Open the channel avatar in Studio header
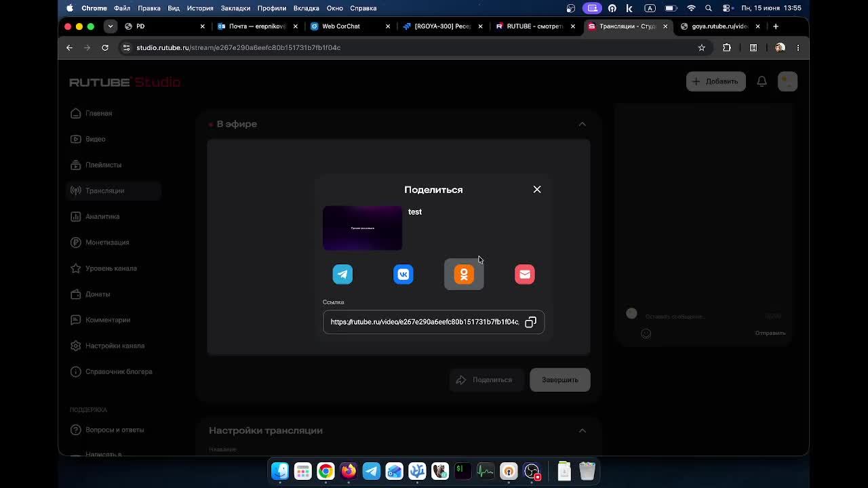Viewport: 868px width, 488px height. click(787, 81)
